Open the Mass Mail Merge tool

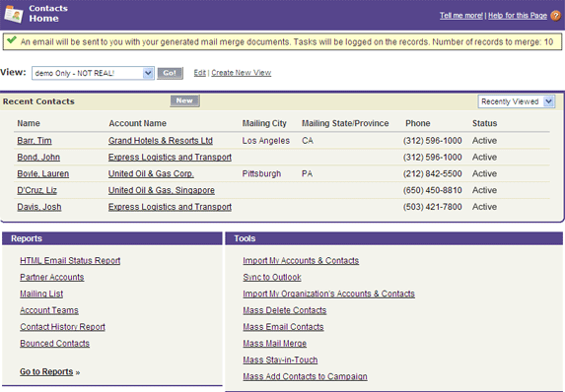click(x=274, y=343)
